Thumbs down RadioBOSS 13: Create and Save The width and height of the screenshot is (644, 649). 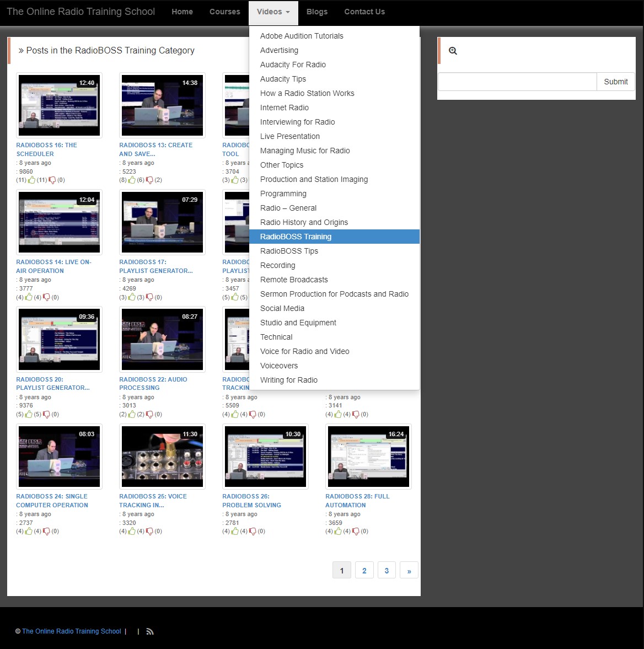[149, 180]
